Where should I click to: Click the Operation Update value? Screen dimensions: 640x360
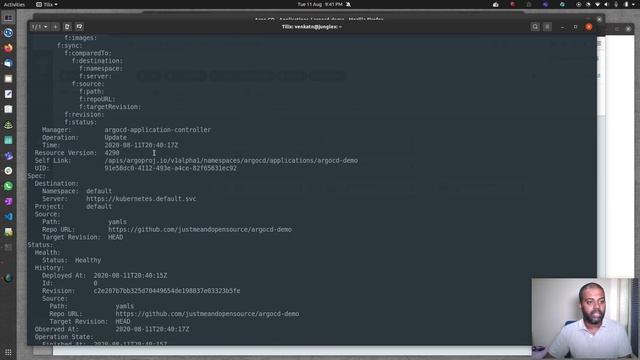(x=116, y=138)
